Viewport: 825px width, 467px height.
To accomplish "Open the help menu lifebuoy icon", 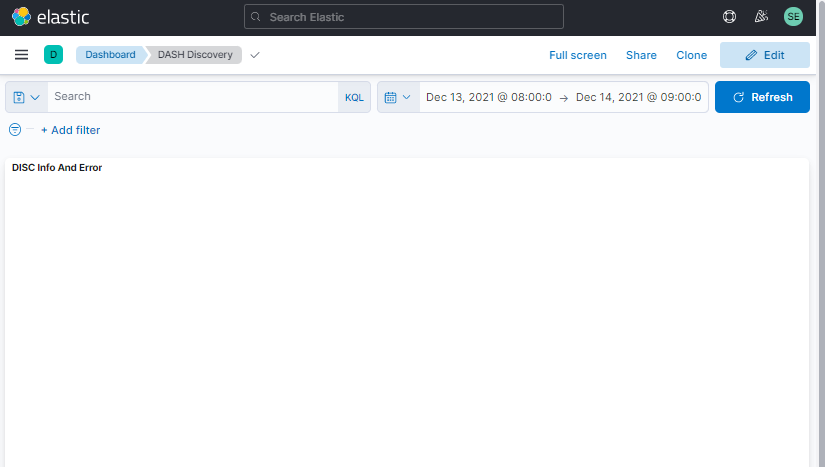I will pos(729,17).
